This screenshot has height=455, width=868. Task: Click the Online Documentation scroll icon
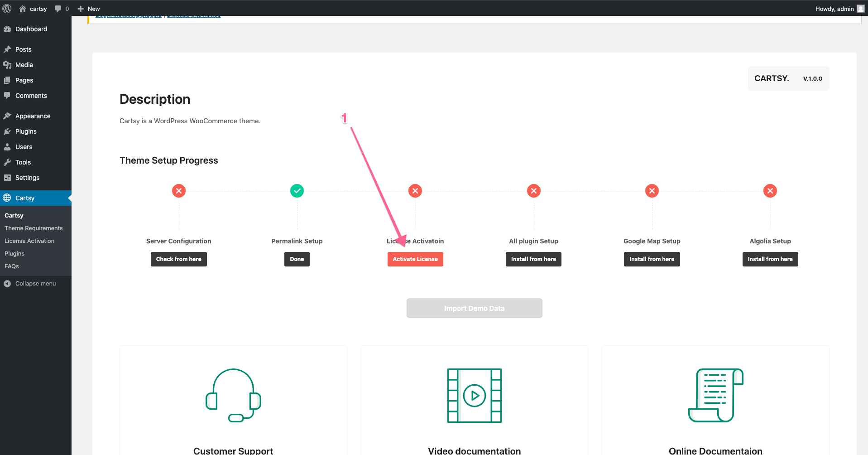[x=716, y=395]
